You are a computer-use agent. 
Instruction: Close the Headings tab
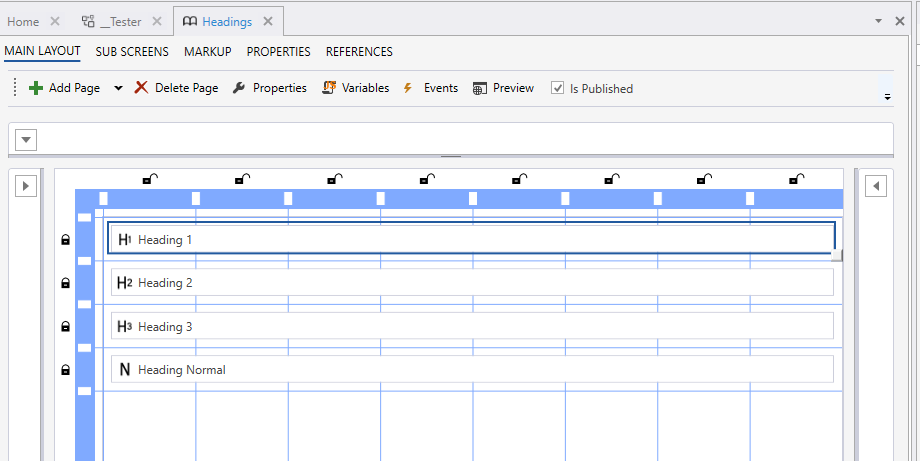[x=268, y=21]
